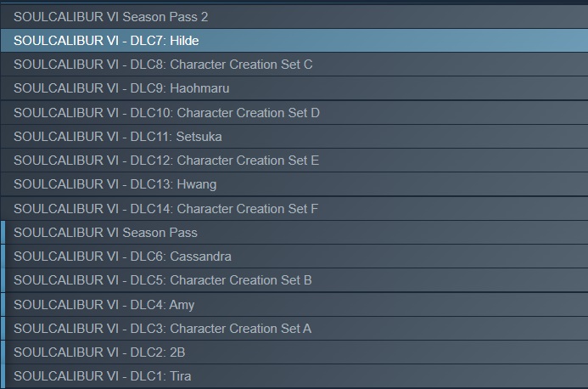This screenshot has width=588, height=389.
Task: Select the first SOULCALIBUR VI Season Pass row
Action: pos(105,232)
